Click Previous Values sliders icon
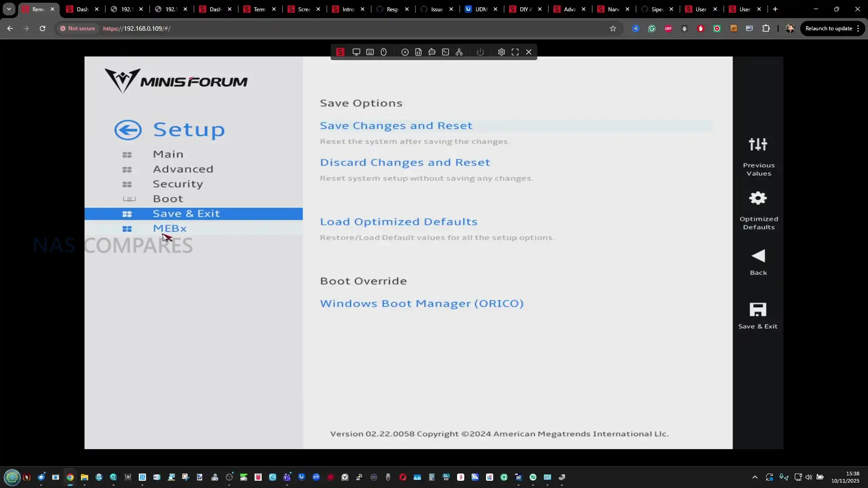Screen dimensions: 868x488 (x=758, y=145)
